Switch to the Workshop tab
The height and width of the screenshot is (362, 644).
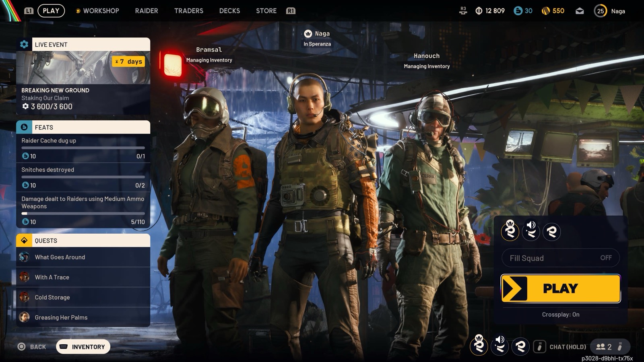(101, 11)
